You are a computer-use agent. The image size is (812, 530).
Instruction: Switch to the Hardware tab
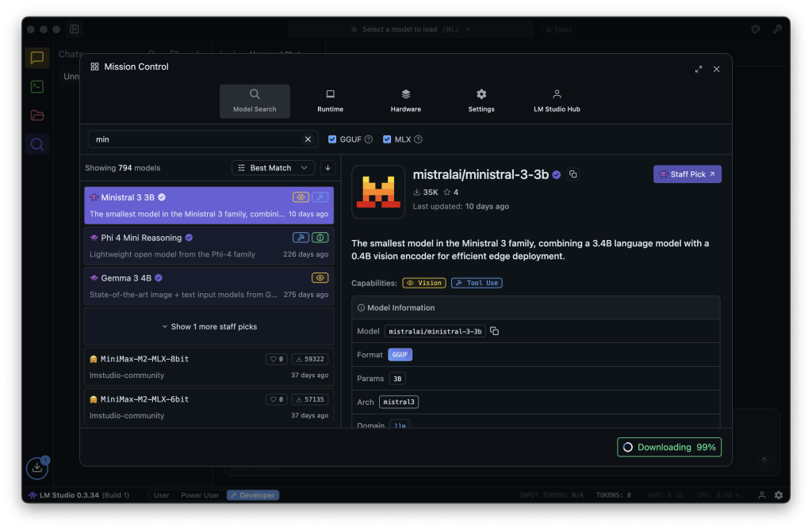(405, 101)
